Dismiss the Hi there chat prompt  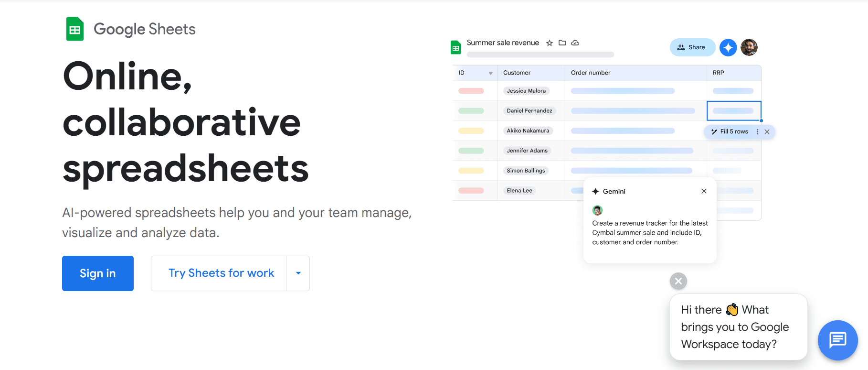click(x=678, y=281)
